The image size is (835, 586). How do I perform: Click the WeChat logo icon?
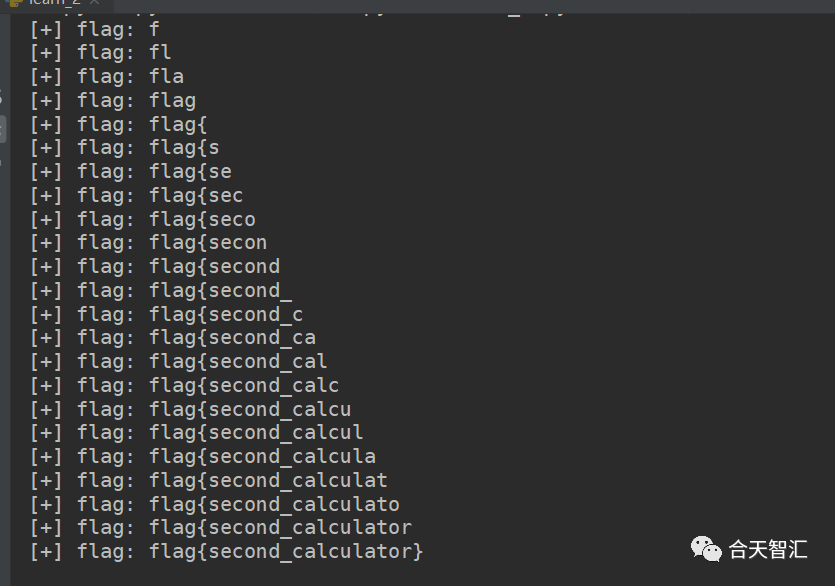tap(707, 548)
